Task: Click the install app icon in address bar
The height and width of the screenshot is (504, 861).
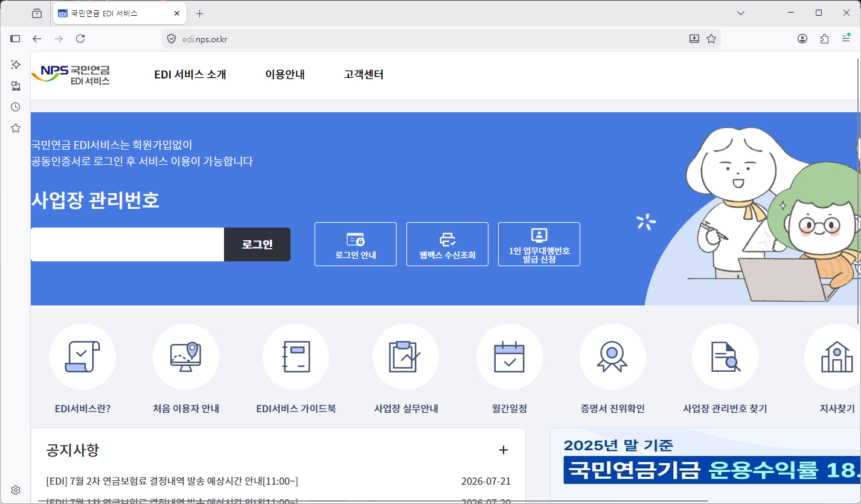Action: (694, 39)
